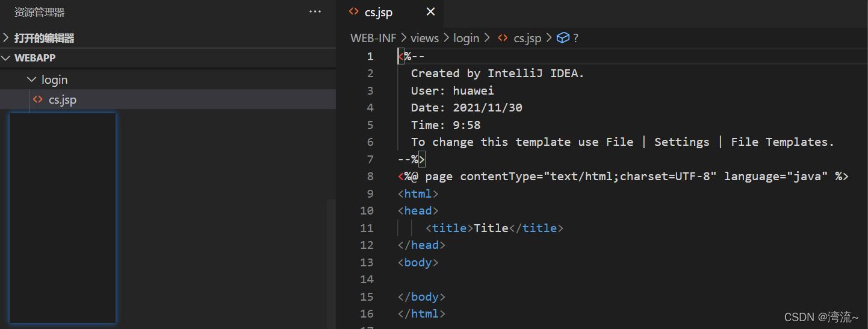Screen dimensions: 868x329
Task: Click the comment end marker on line 7
Action: pyautogui.click(x=412, y=160)
